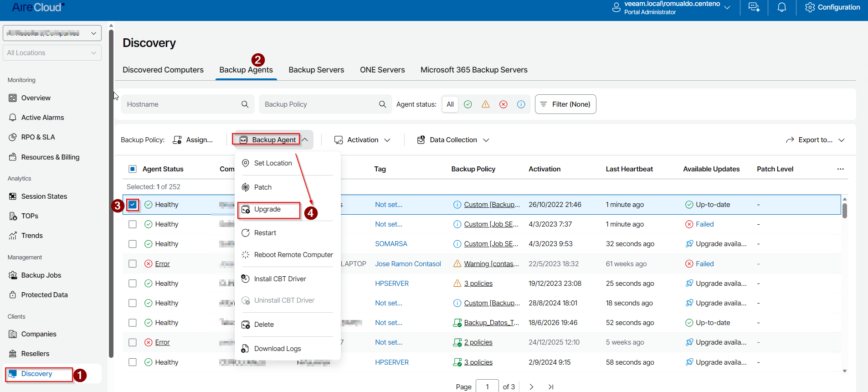Image resolution: width=868 pixels, height=392 pixels.
Task: Click the page number input box
Action: tap(487, 386)
